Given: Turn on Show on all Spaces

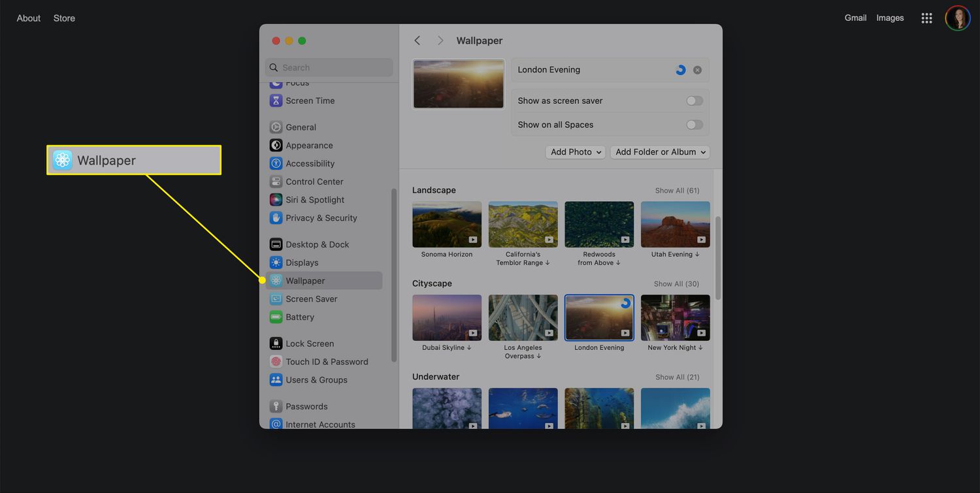Looking at the screenshot, I should click(x=694, y=125).
